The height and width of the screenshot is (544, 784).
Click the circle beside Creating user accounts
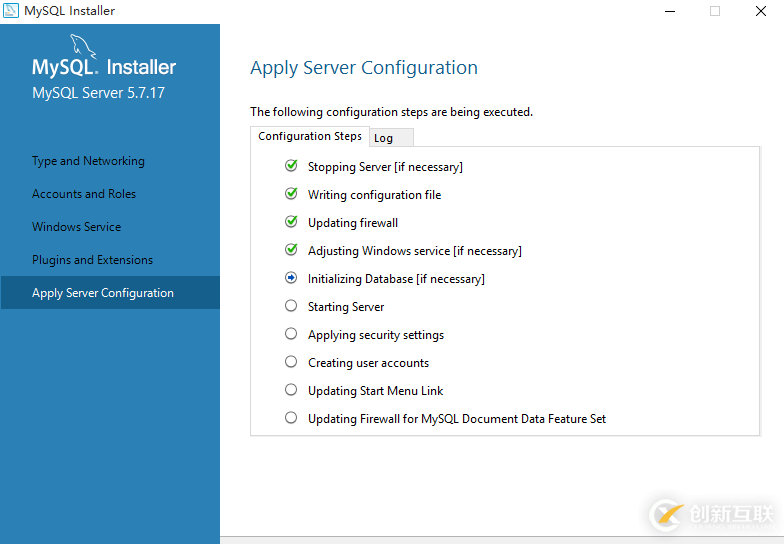pyautogui.click(x=291, y=362)
